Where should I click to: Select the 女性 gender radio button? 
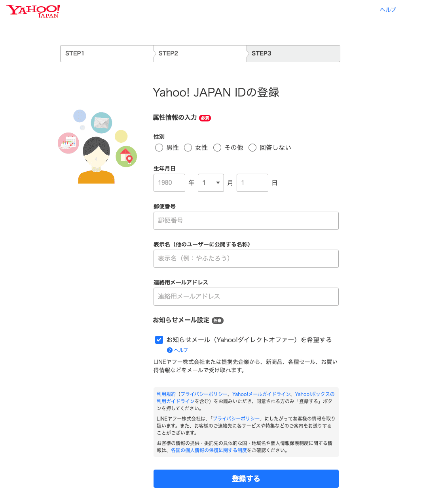[188, 148]
